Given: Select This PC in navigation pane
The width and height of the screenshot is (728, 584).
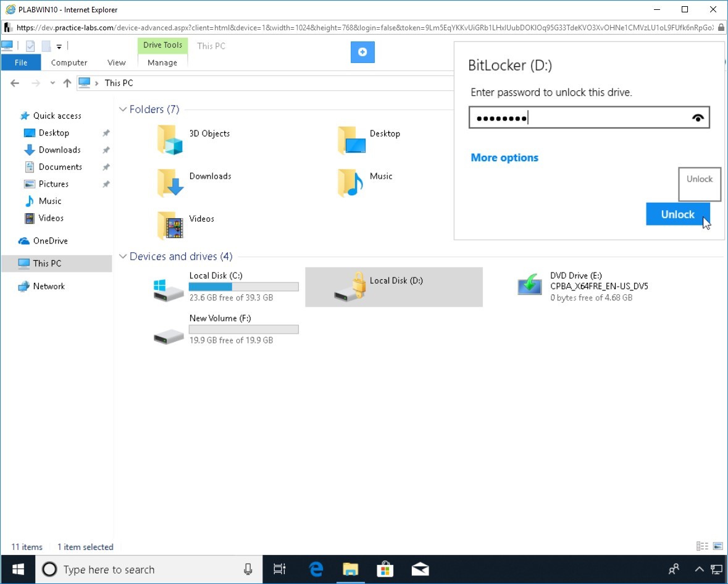Looking at the screenshot, I should pos(47,263).
